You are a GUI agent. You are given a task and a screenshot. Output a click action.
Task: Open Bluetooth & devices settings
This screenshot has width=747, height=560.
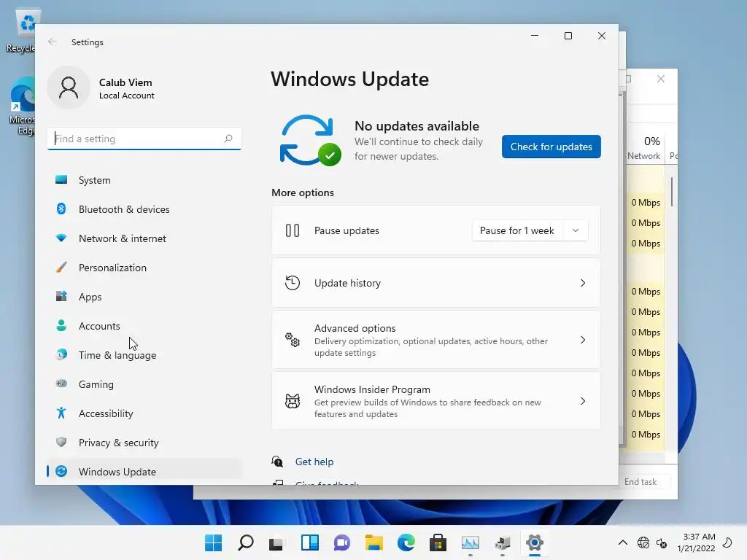point(144,209)
